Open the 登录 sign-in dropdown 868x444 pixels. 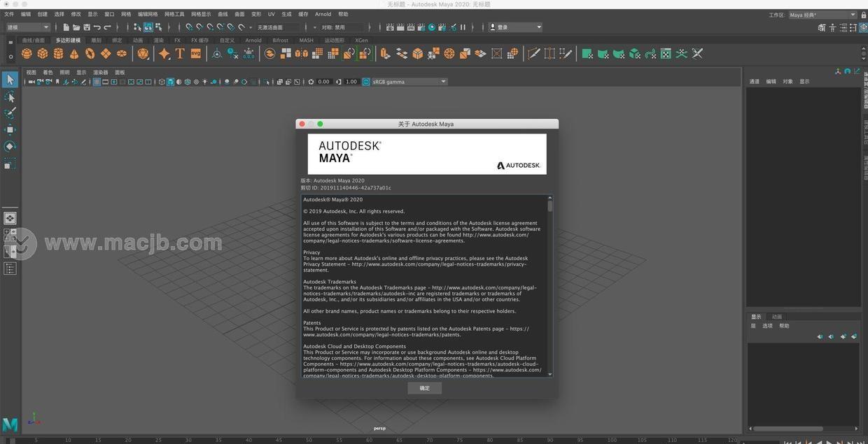515,27
